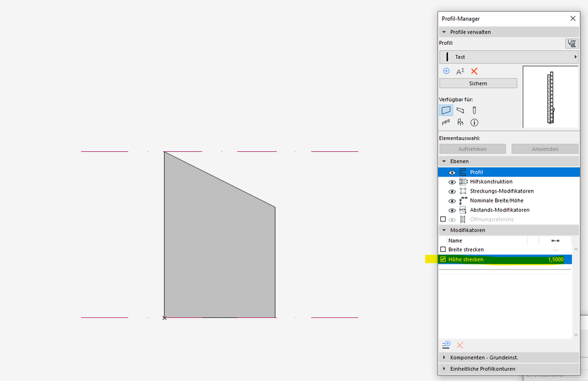Add a new modifier with list-plus icon
This screenshot has height=381, width=588.
(x=446, y=345)
